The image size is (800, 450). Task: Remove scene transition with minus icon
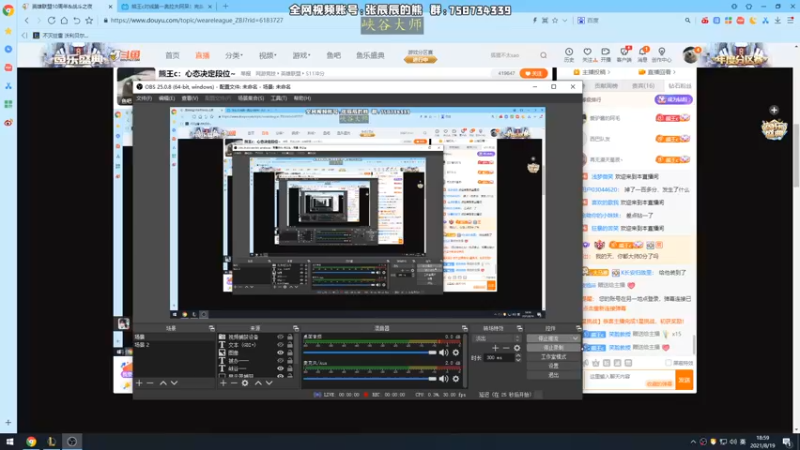pos(506,348)
